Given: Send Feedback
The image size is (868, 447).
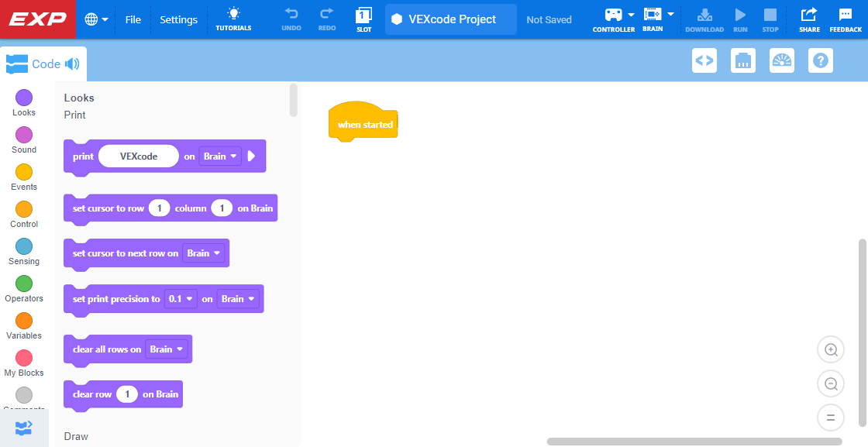Looking at the screenshot, I should [848, 19].
